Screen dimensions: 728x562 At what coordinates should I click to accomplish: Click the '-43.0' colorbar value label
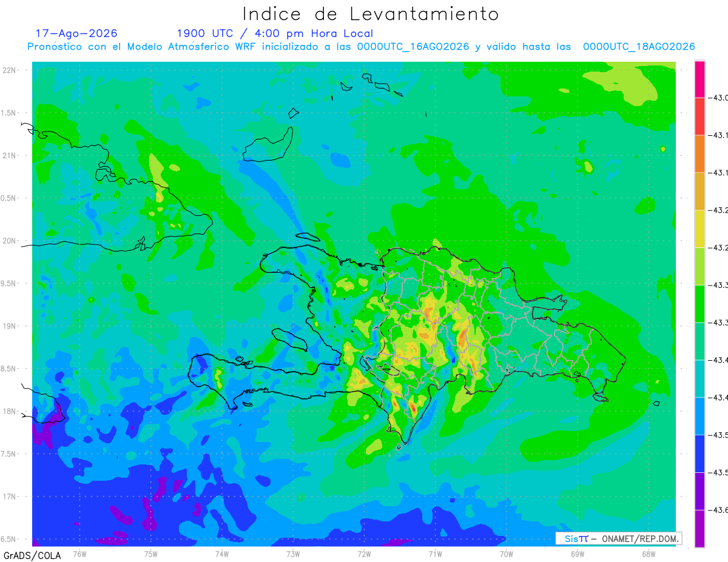(720, 98)
